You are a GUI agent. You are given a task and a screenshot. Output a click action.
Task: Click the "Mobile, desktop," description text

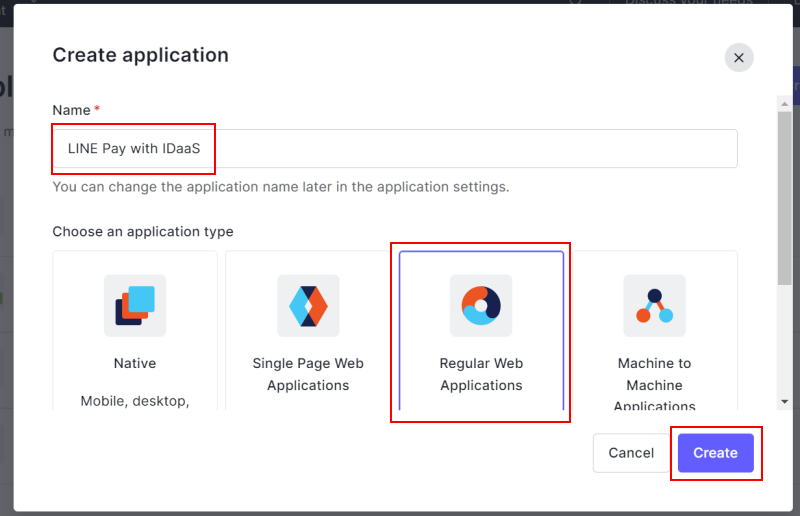135,401
